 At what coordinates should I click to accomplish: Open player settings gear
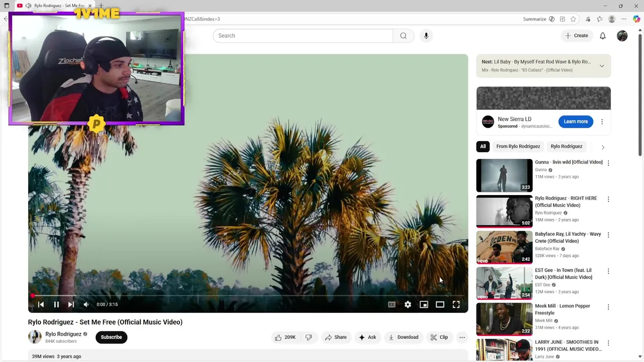coord(408,304)
